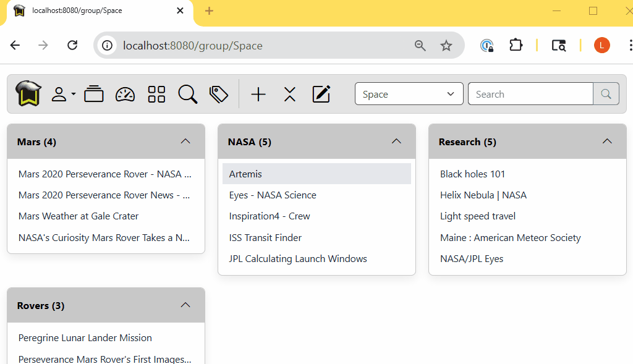
Task: Open Mars Weather at Gale Crater
Action: point(79,216)
